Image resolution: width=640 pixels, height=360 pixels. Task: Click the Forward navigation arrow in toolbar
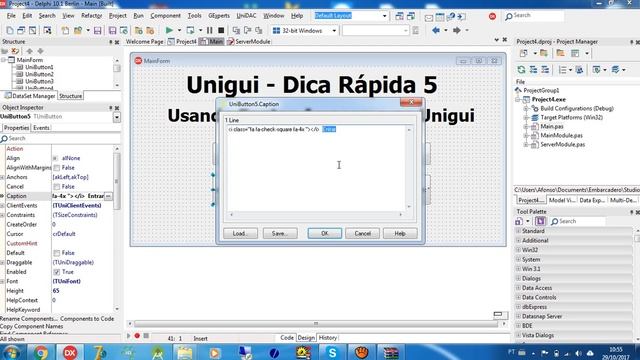pos(457,30)
